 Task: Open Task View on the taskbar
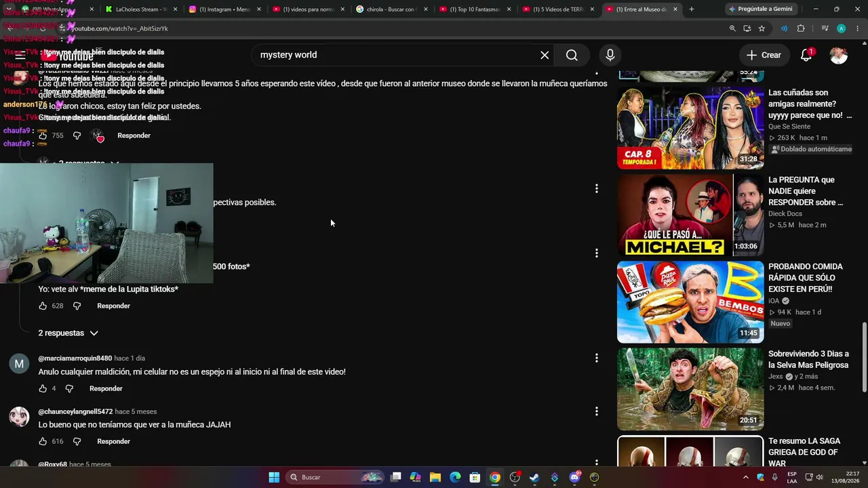click(396, 477)
